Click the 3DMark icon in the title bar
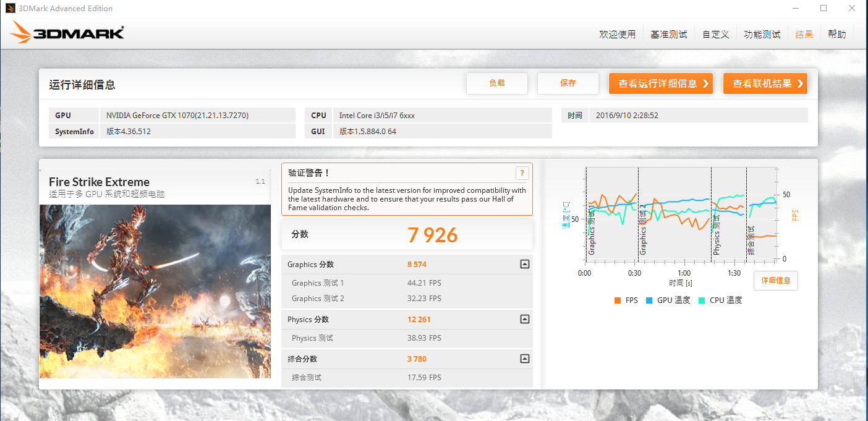Viewport: 868px width, 421px height. click(10, 8)
